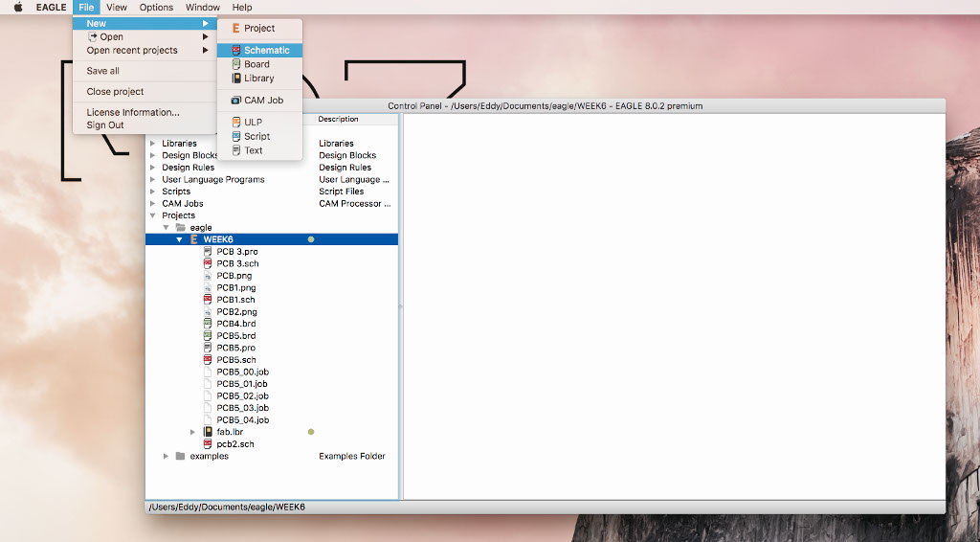Click the Schematic icon in New submenu

(236, 50)
